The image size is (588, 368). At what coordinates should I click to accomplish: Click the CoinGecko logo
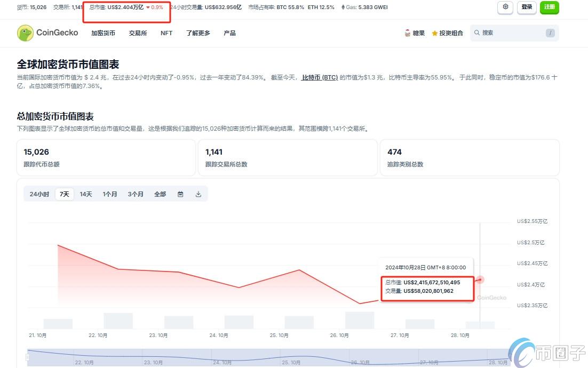pos(47,33)
